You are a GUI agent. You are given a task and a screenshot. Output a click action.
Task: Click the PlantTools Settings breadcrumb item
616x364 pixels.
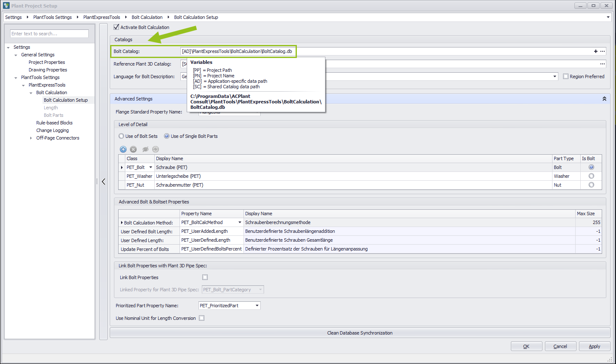[53, 17]
